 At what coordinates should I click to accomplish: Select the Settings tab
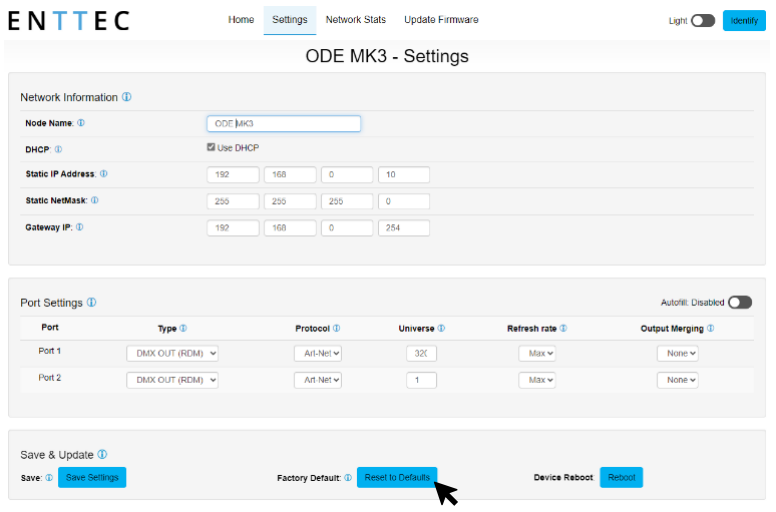point(290,20)
